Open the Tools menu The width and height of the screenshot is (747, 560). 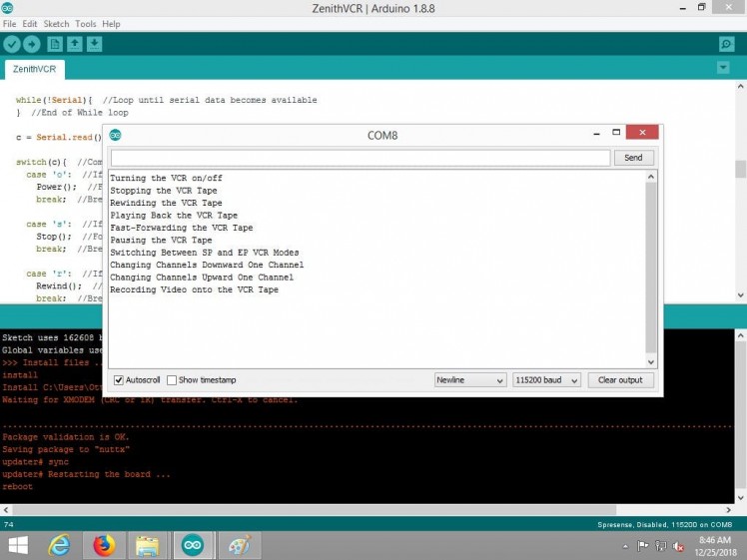(85, 24)
